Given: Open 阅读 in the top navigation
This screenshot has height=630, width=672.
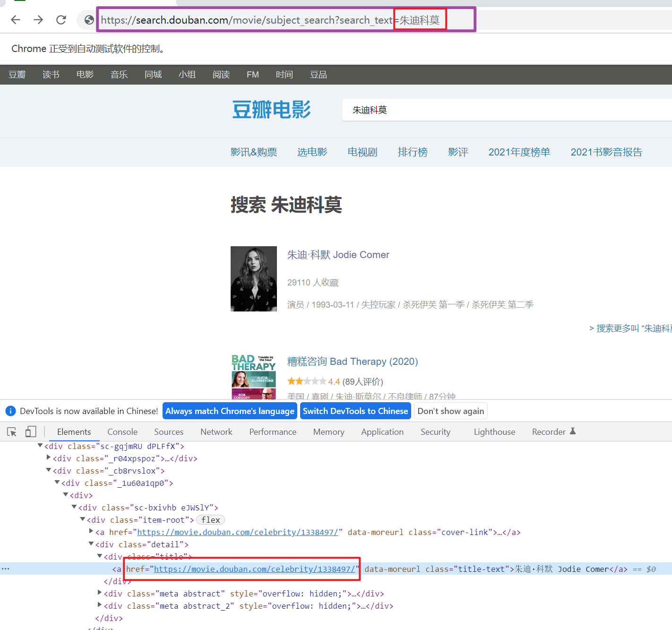Looking at the screenshot, I should [x=221, y=75].
